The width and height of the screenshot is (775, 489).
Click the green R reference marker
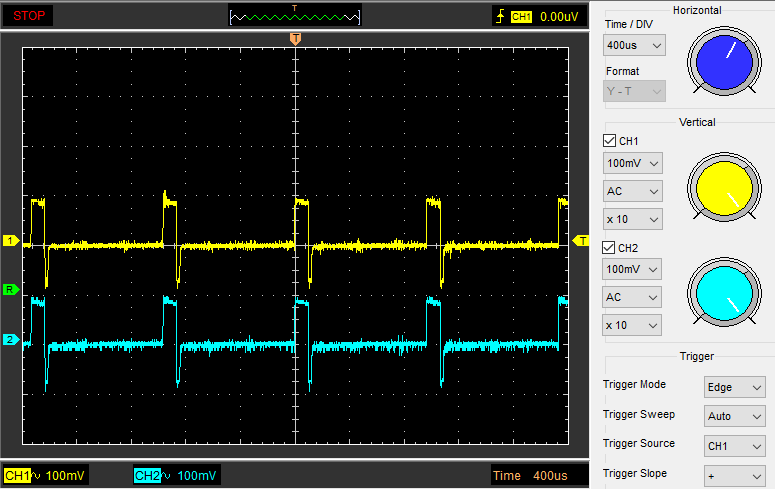(11, 290)
